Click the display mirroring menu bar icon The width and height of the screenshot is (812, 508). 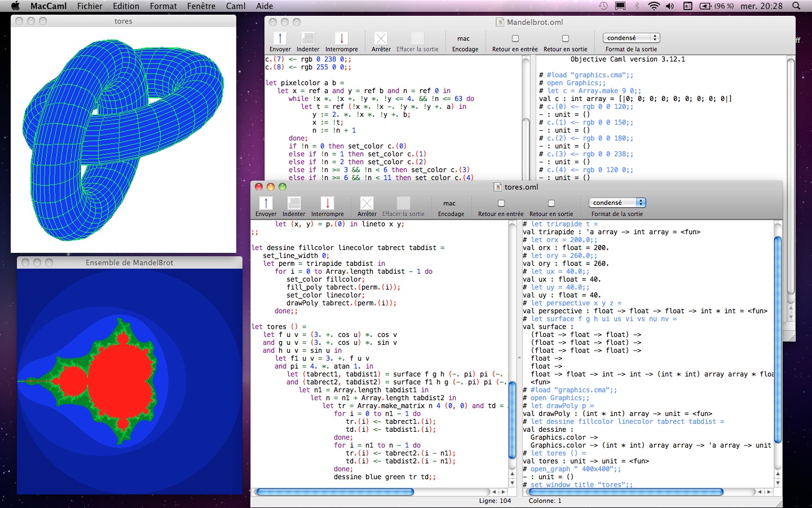pyautogui.click(x=620, y=6)
